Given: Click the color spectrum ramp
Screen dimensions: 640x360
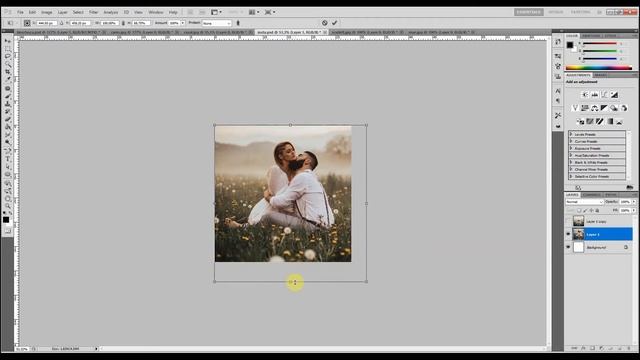Looking at the screenshot, I should coord(598,68).
